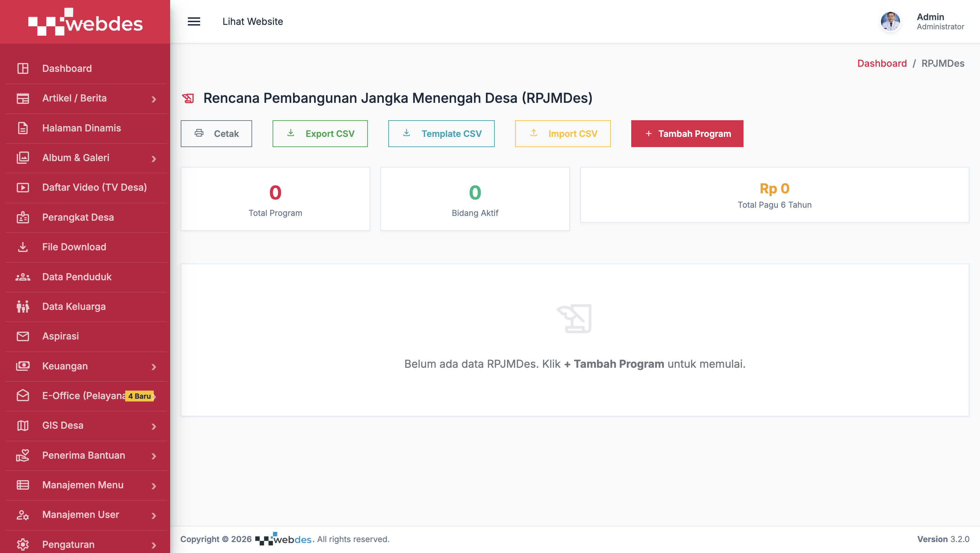Open the Penerima Bantuan menu
This screenshot has height=553, width=980.
86,456
